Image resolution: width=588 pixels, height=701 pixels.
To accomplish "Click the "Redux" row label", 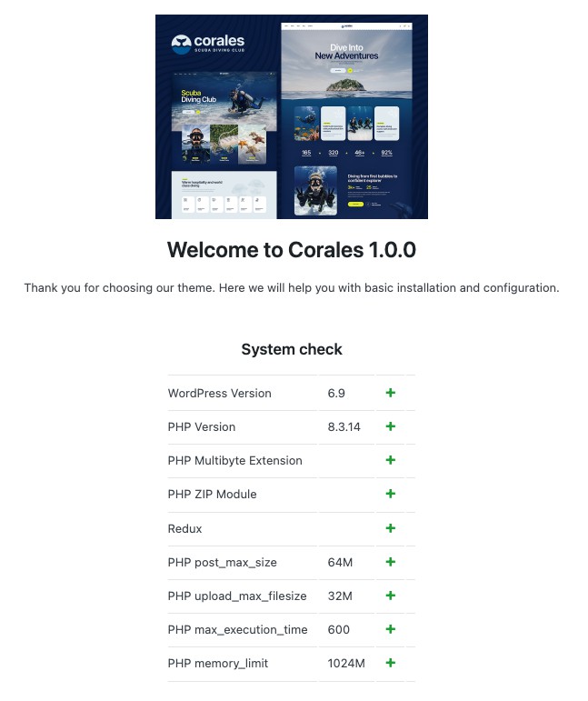I will 184,529.
